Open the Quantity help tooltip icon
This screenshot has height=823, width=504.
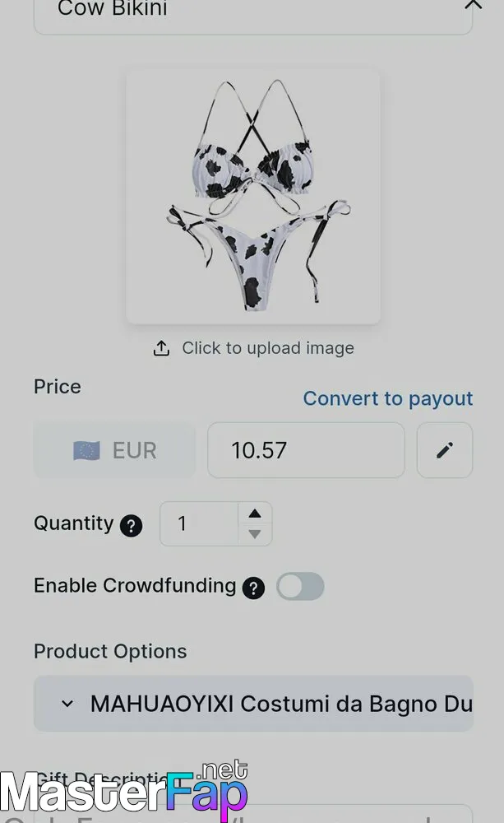point(131,526)
